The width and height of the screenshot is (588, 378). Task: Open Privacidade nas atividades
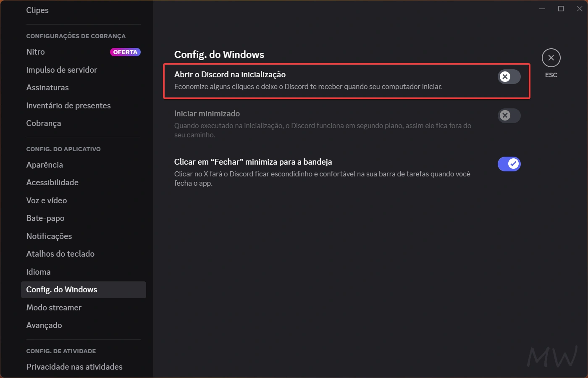pos(74,367)
